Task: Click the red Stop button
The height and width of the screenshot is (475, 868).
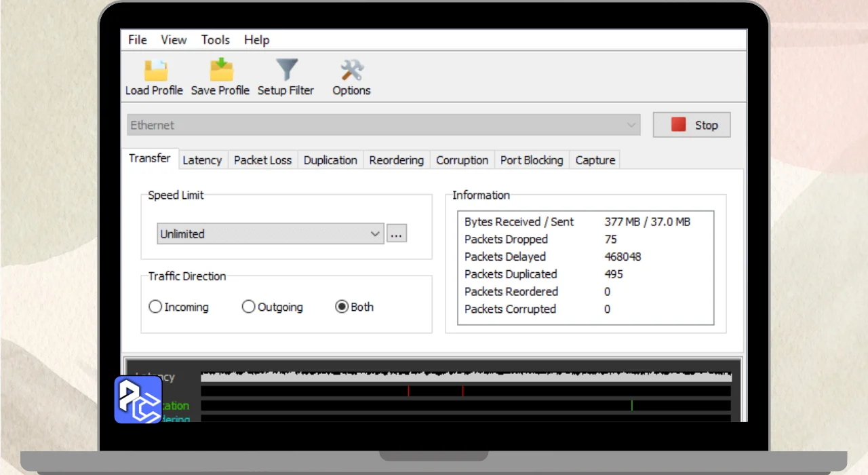Action: pyautogui.click(x=692, y=125)
